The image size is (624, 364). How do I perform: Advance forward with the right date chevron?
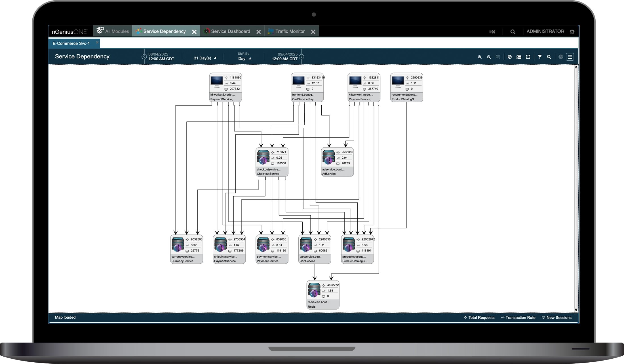[x=301, y=57]
